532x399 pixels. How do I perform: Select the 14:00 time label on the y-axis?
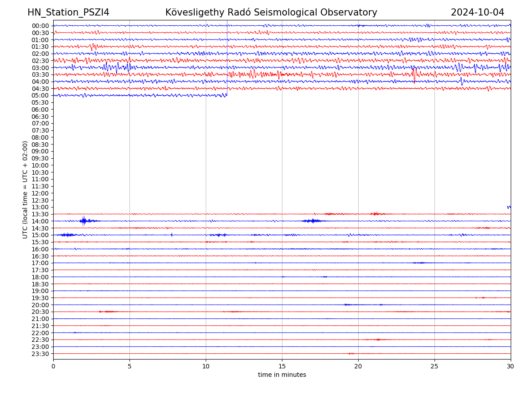(40, 221)
